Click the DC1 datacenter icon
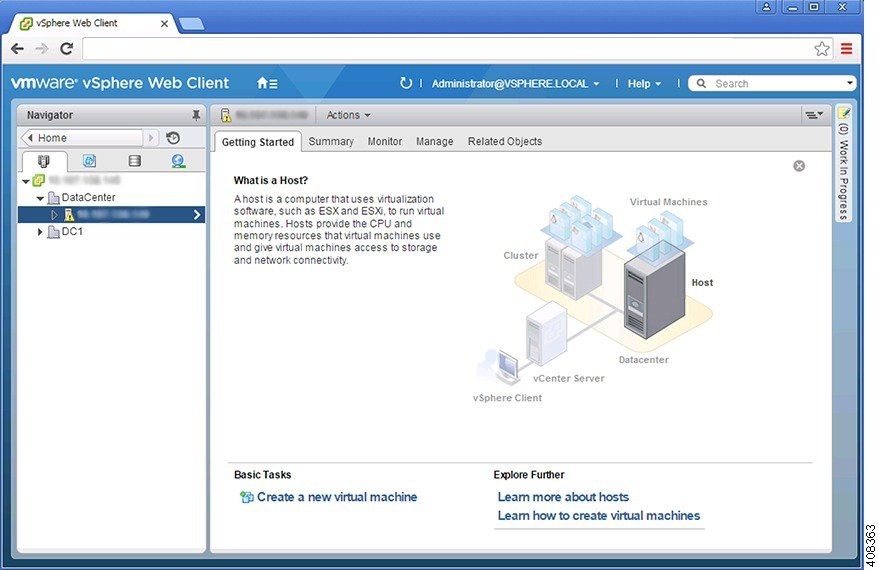Screen dimensions: 878x570 click(x=53, y=232)
